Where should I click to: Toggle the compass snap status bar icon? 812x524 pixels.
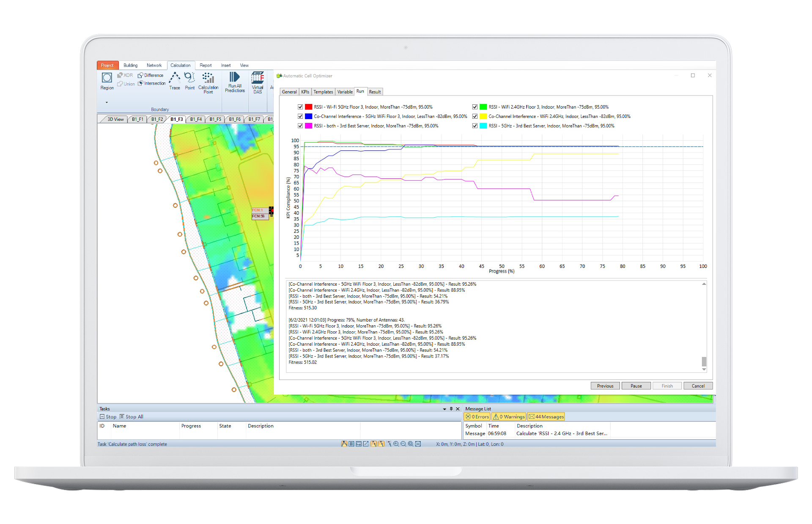344,444
